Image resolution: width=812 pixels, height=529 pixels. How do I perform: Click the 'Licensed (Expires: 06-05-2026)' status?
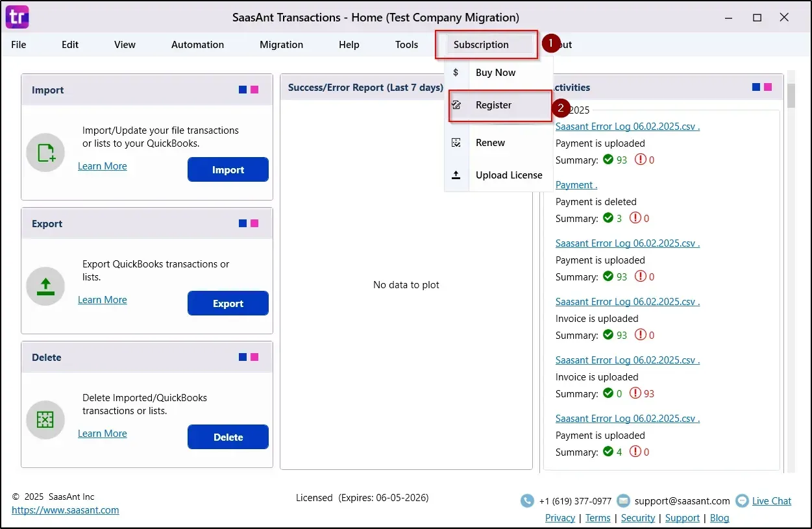[x=362, y=498]
